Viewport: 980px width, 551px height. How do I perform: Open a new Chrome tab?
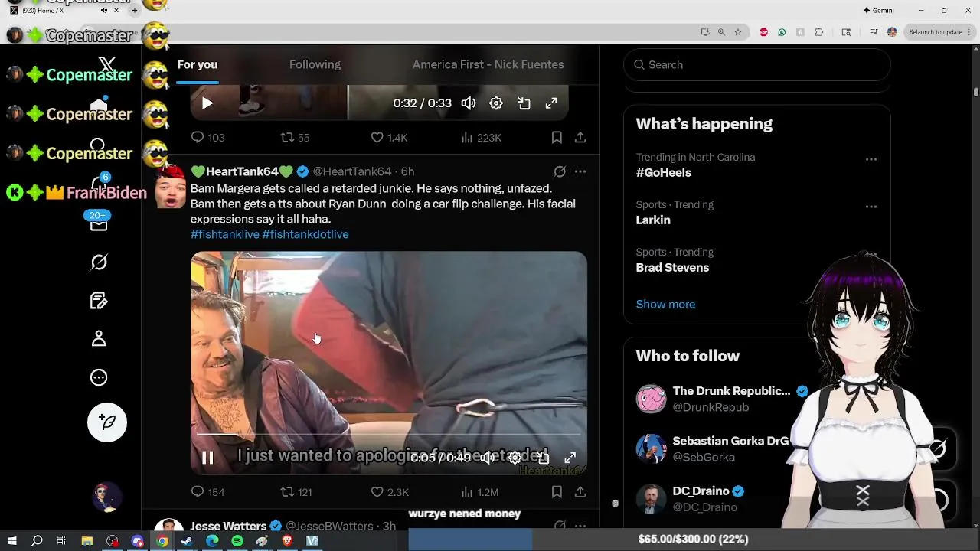[134, 10]
